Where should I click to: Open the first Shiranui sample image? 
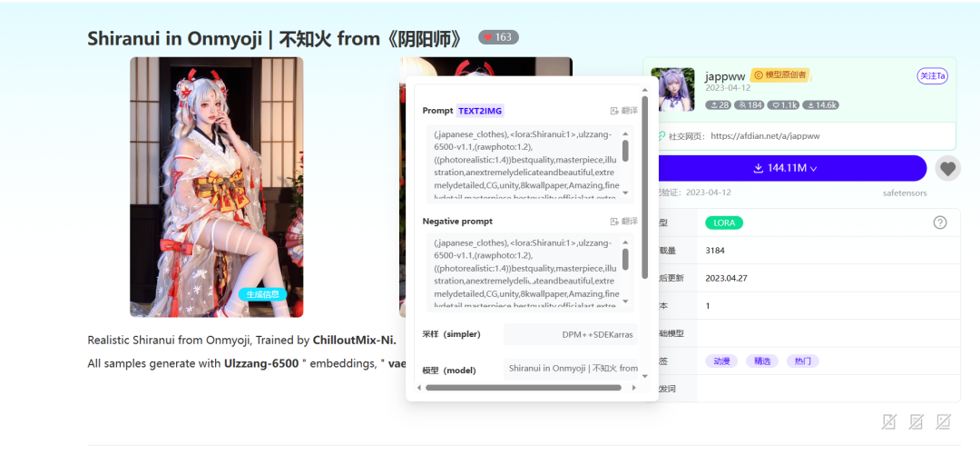216,187
